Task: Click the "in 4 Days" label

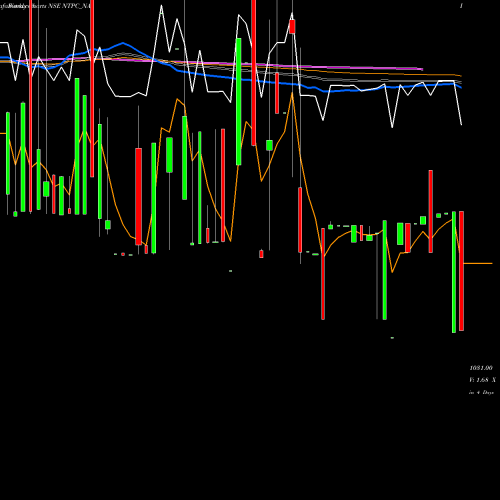Action: tap(481, 393)
